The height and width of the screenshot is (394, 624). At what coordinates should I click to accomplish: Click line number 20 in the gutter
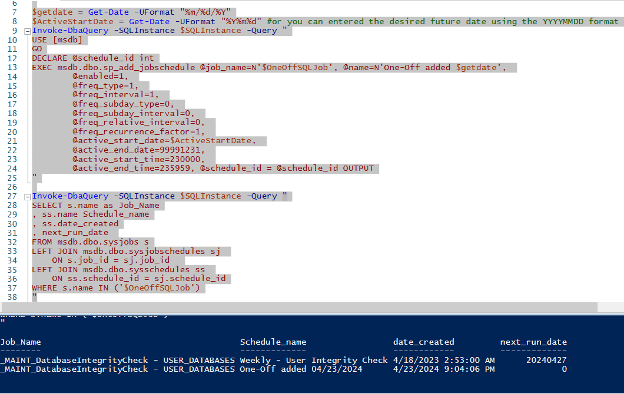(12, 132)
